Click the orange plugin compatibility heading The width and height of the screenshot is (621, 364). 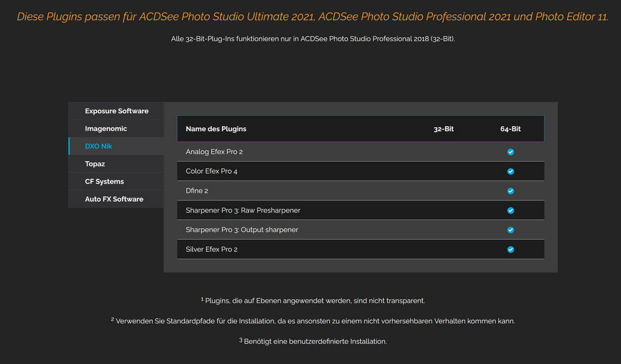pos(313,17)
